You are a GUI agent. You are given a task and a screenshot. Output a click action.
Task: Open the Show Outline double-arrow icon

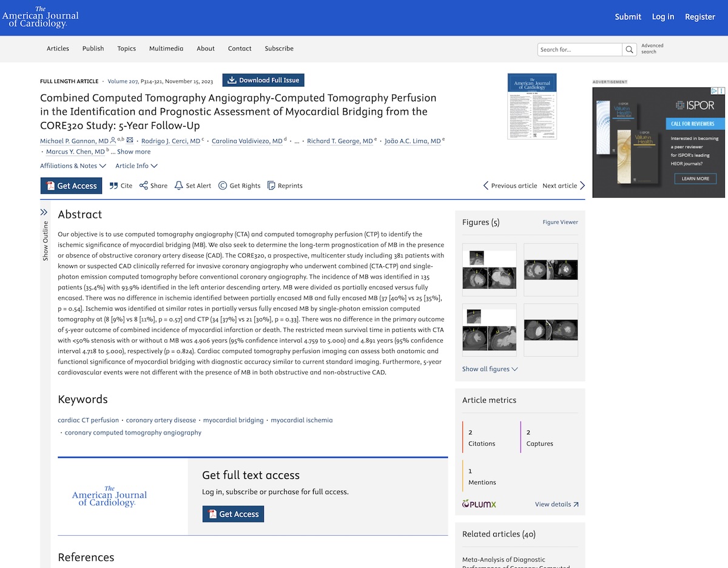[44, 212]
